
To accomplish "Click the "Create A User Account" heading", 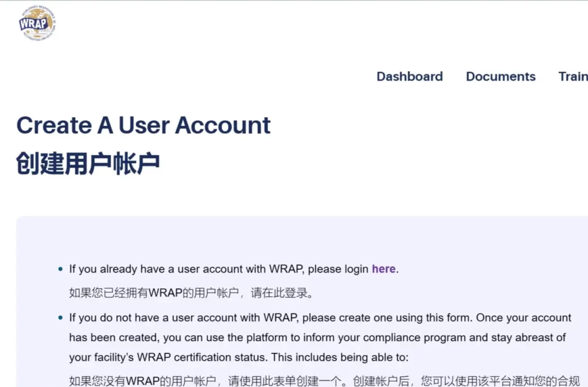I will pos(144,125).
